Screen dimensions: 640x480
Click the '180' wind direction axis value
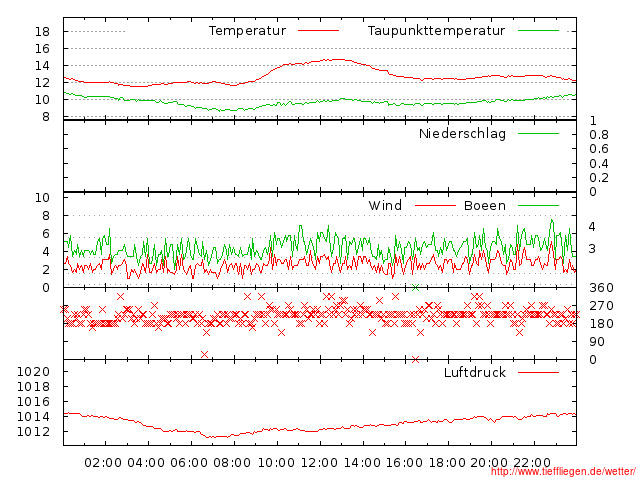[x=601, y=324]
